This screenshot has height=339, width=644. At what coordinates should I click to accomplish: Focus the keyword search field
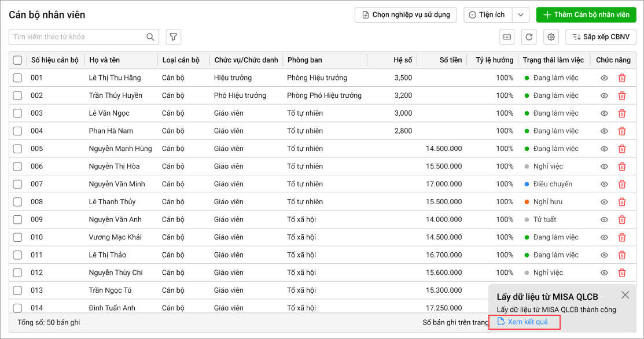pyautogui.click(x=76, y=37)
